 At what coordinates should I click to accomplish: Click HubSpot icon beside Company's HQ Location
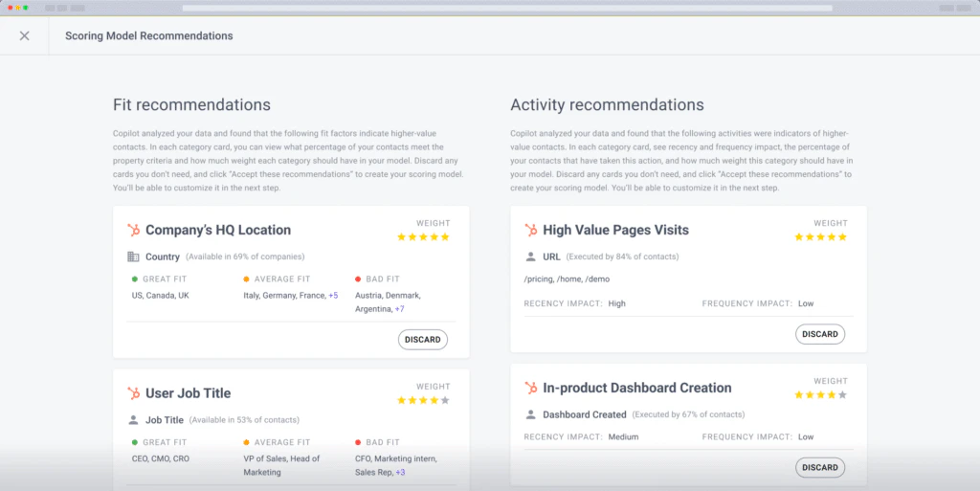pyautogui.click(x=134, y=230)
